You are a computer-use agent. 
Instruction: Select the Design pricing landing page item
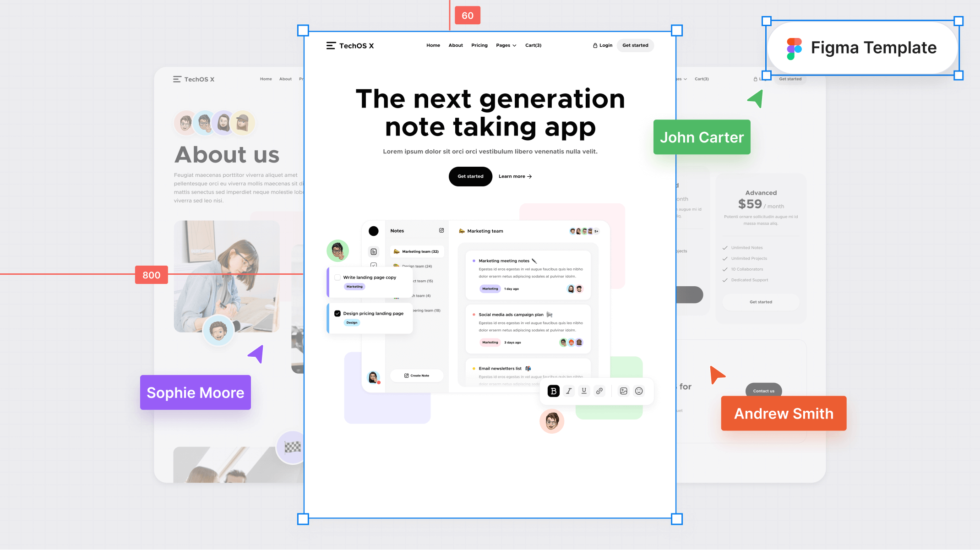[372, 316]
